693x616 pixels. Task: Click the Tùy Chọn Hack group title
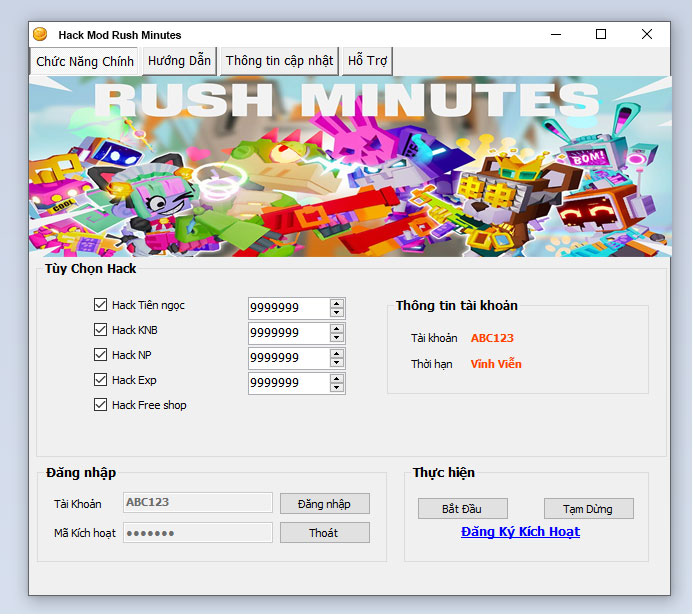point(90,269)
